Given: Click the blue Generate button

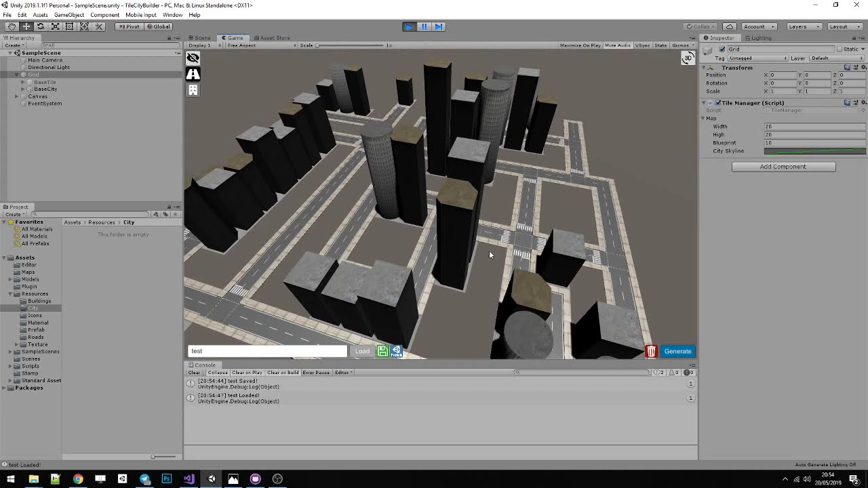Looking at the screenshot, I should 677,351.
